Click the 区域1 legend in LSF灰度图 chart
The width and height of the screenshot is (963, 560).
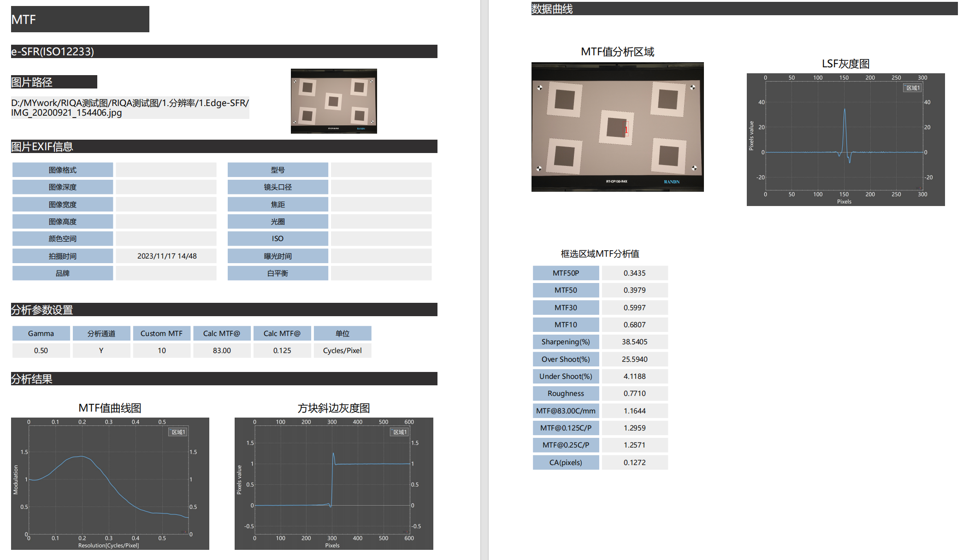[912, 88]
